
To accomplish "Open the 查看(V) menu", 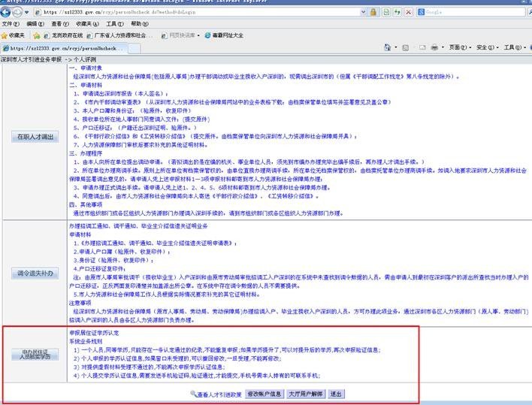I will (60, 24).
